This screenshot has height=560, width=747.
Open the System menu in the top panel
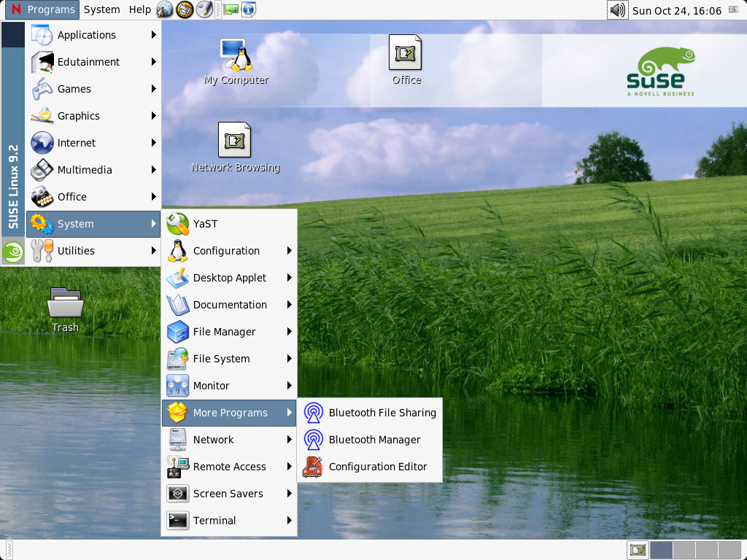click(102, 9)
